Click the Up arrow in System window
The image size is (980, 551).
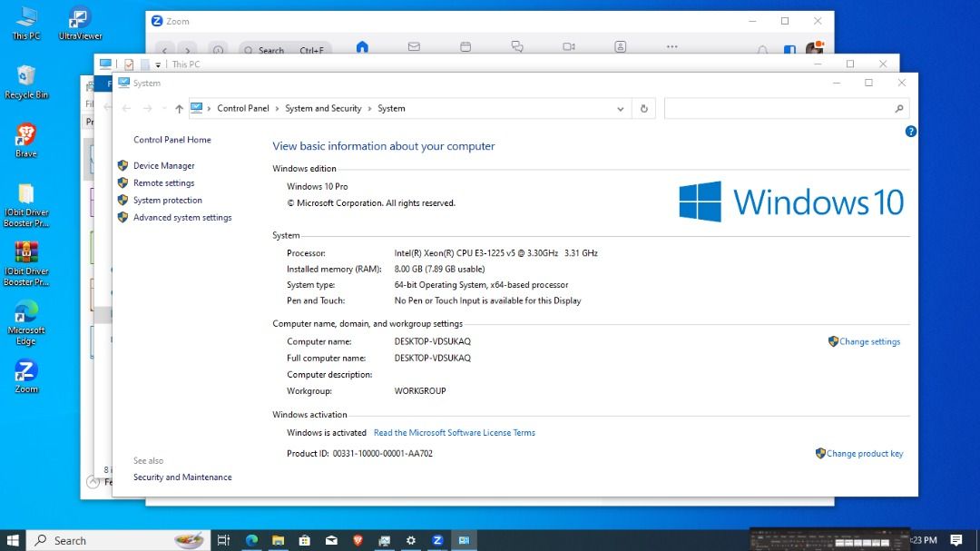pyautogui.click(x=180, y=109)
